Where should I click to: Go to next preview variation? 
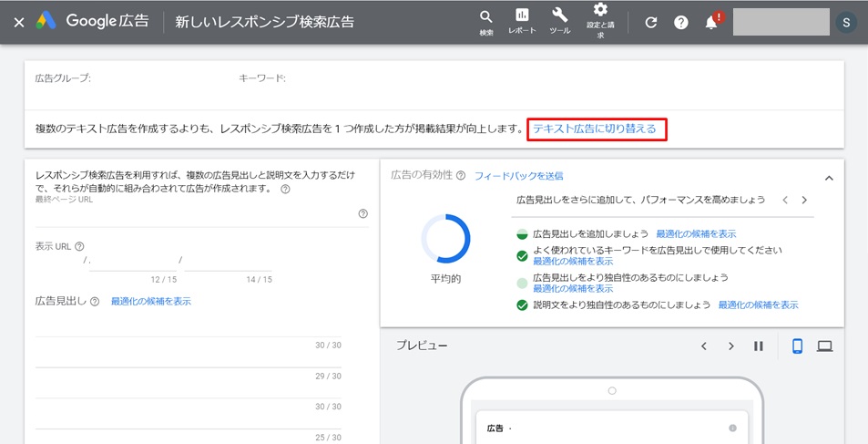point(730,346)
